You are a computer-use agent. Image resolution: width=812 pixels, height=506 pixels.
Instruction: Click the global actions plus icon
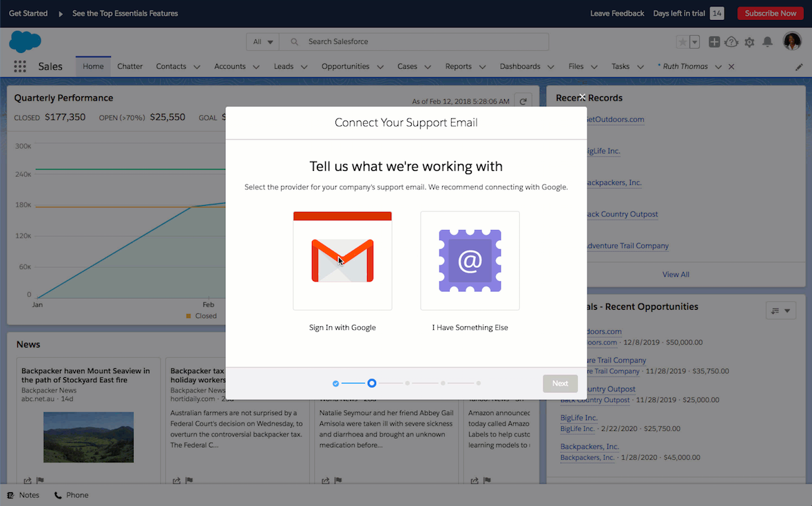(x=714, y=42)
